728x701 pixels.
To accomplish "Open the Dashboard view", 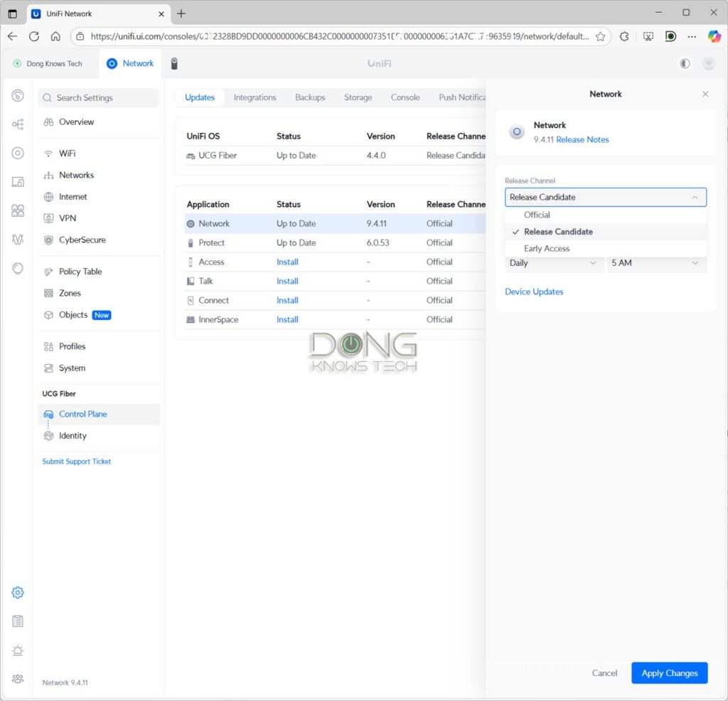I will (x=18, y=95).
